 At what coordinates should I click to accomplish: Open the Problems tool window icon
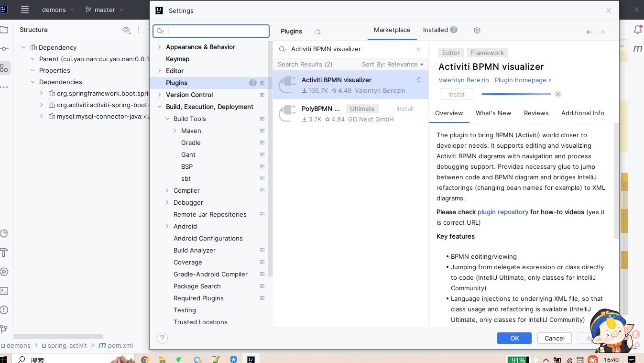tap(4, 310)
